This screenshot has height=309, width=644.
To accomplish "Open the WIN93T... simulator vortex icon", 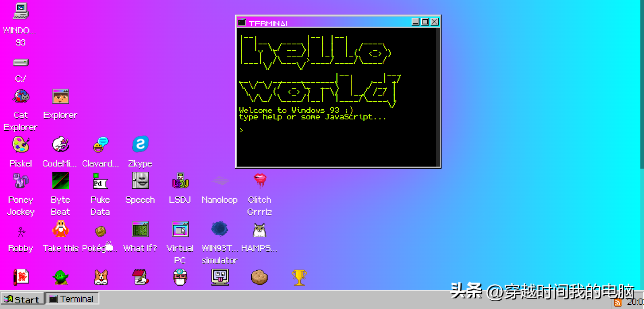I will pos(220,229).
